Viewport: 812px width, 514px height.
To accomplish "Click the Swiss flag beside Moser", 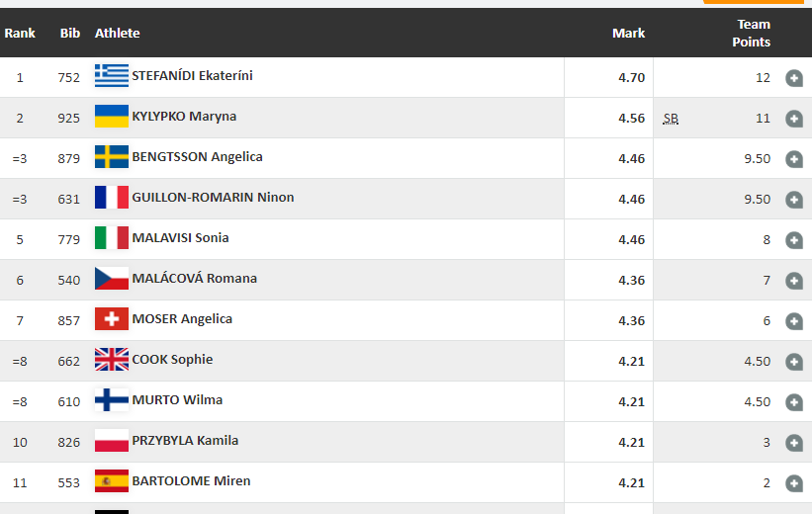I will [112, 319].
